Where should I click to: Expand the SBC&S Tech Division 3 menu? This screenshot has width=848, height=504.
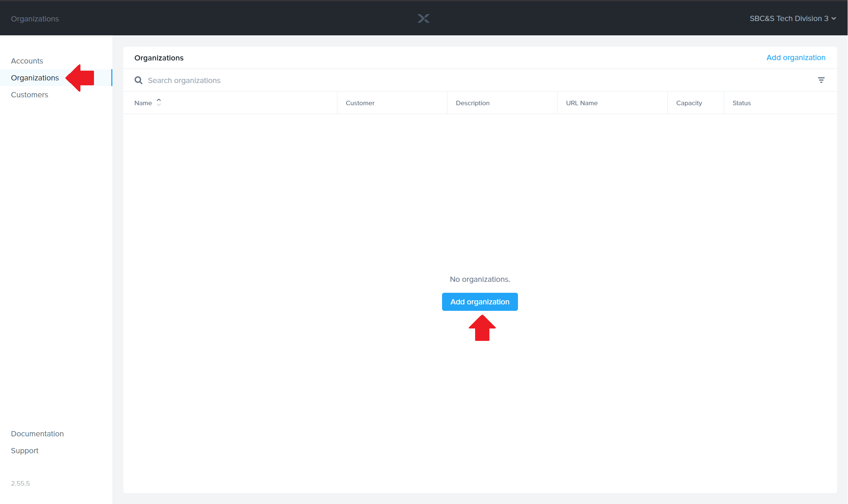(x=793, y=18)
